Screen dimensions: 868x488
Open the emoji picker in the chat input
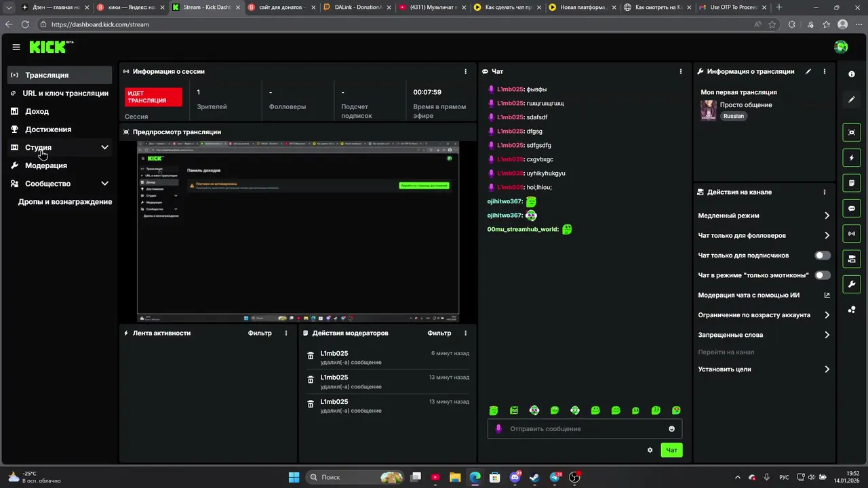click(672, 428)
